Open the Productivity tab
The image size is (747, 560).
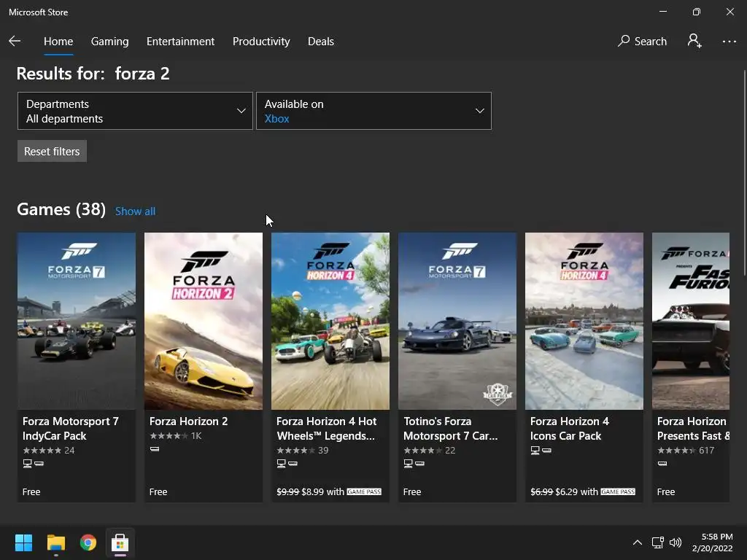click(x=261, y=42)
